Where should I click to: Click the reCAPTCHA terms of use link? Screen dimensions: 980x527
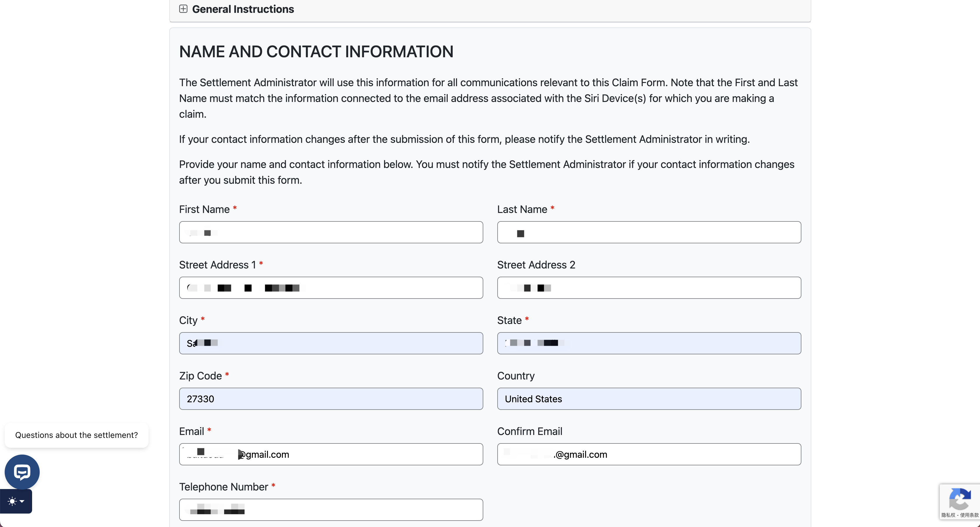pos(969,515)
